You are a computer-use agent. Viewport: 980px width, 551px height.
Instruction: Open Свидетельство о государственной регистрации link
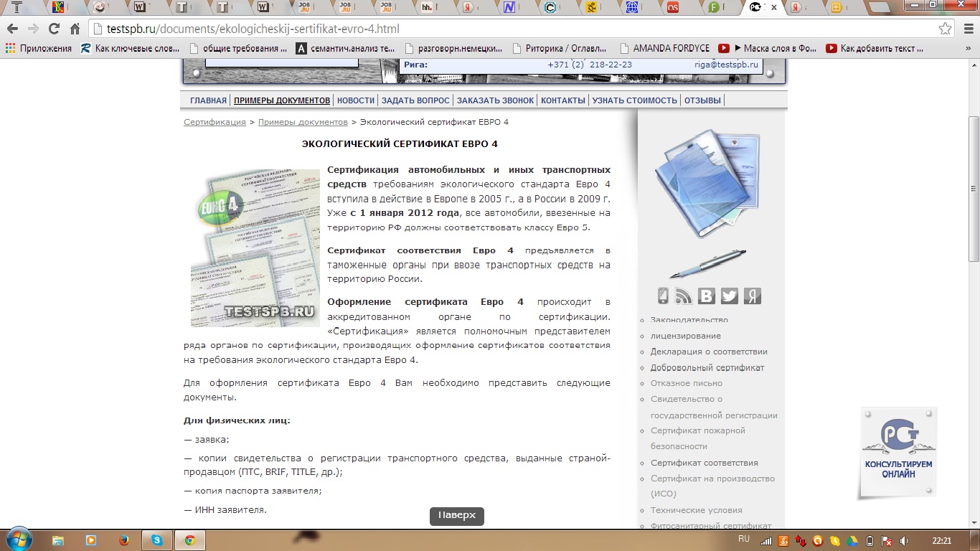[714, 407]
